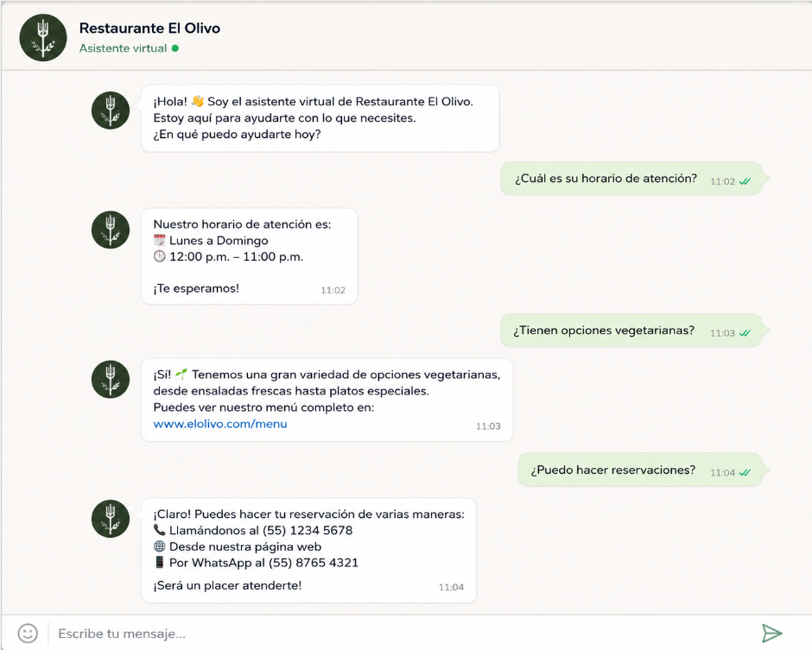This screenshot has height=650, width=812.
Task: Click the Restaurante El Olivo header logo
Action: [x=43, y=38]
